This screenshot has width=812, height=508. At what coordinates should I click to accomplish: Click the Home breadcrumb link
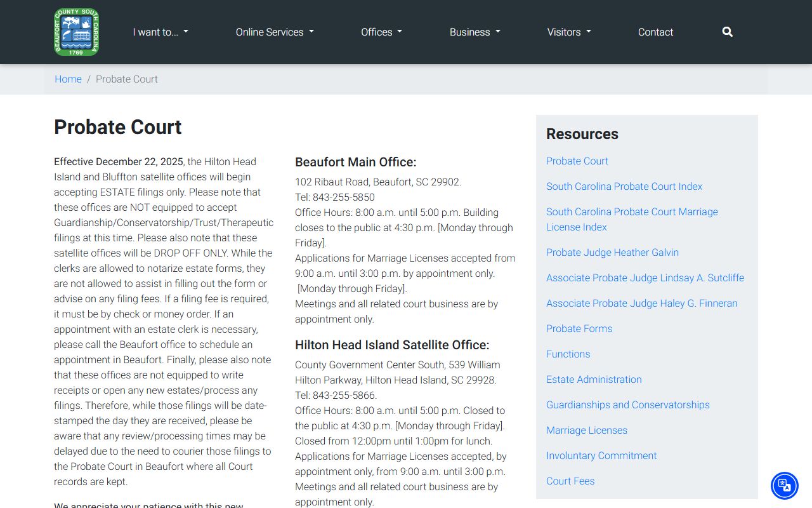pos(68,79)
